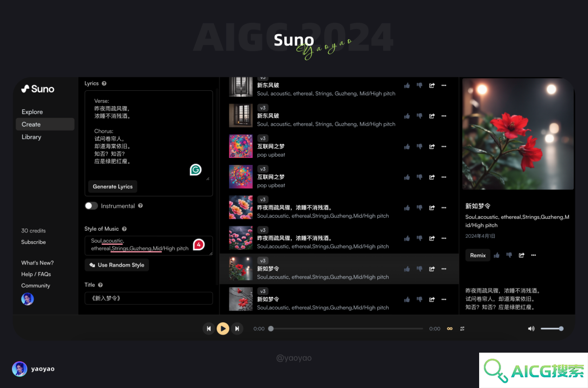
Task: Open more options for top 新东风破 song
Action: 444,85
